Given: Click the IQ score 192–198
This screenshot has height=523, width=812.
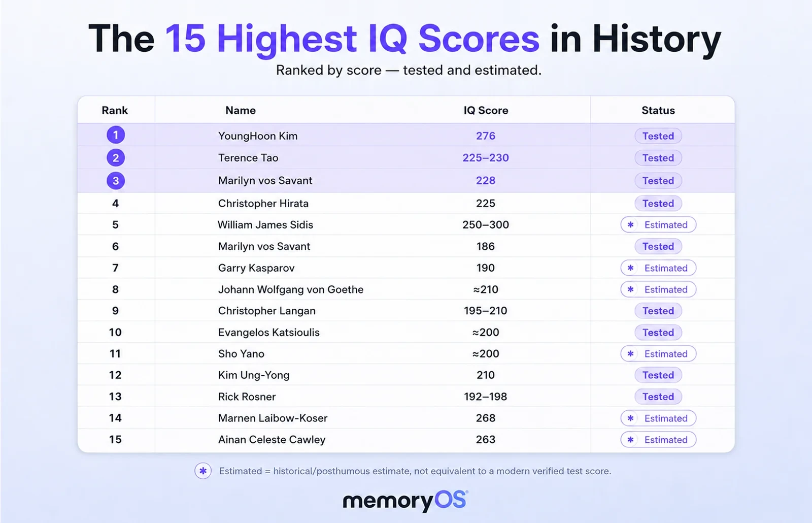Looking at the screenshot, I should coord(486,397).
